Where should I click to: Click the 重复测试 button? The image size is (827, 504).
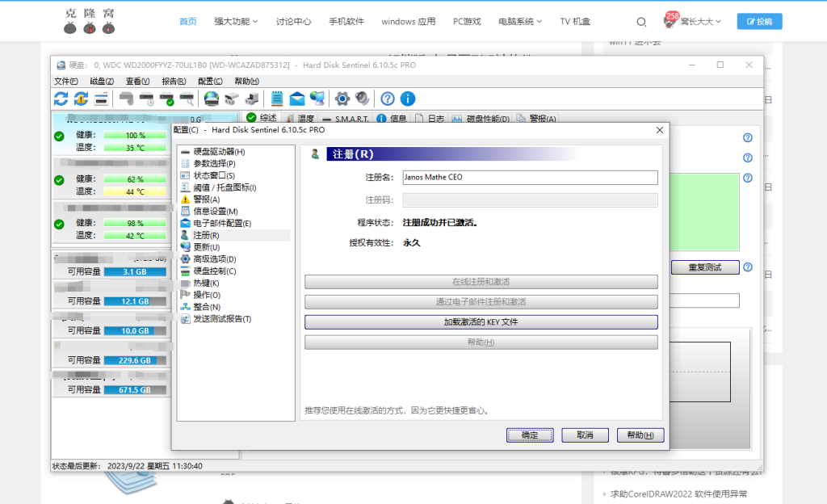coord(705,267)
